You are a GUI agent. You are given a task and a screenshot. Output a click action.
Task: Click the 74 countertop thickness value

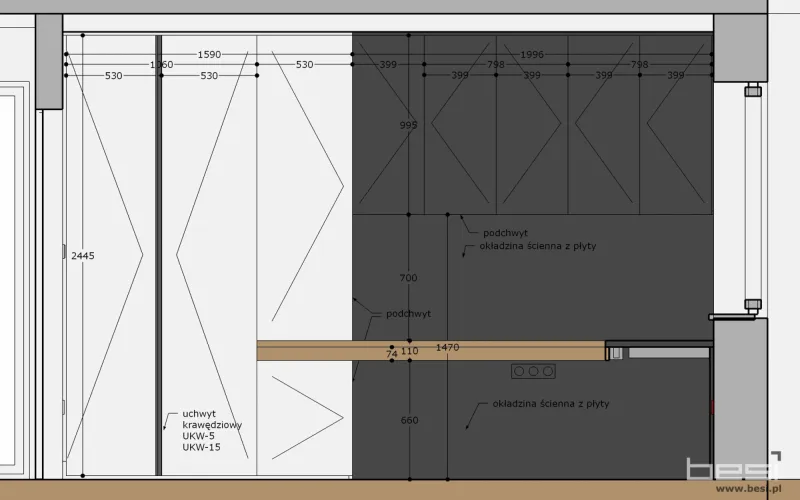point(391,354)
